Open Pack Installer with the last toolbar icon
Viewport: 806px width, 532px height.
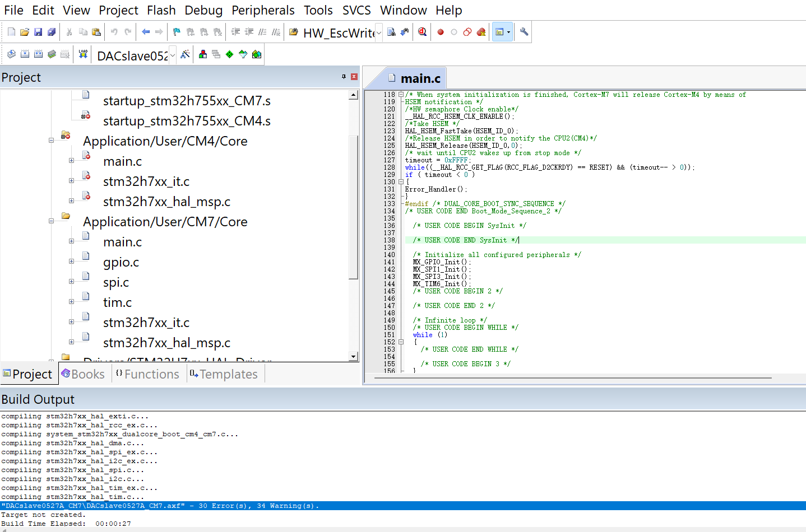click(x=257, y=54)
